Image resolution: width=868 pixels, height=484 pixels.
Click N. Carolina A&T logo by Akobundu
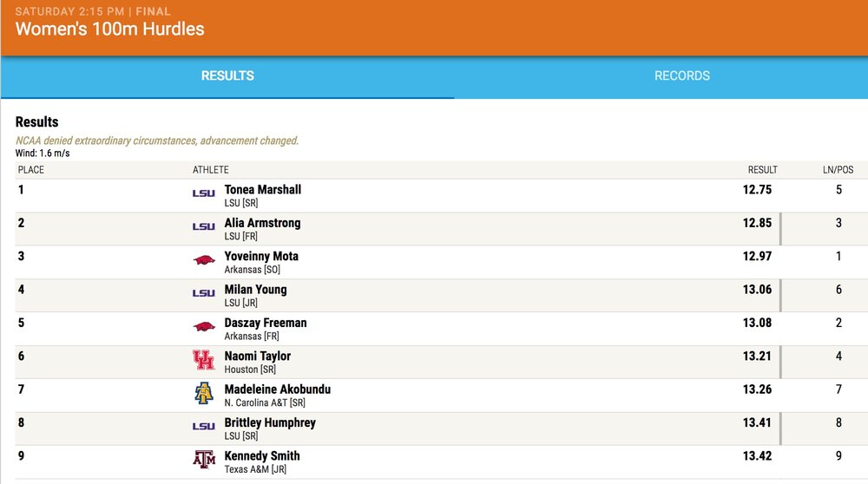(203, 393)
